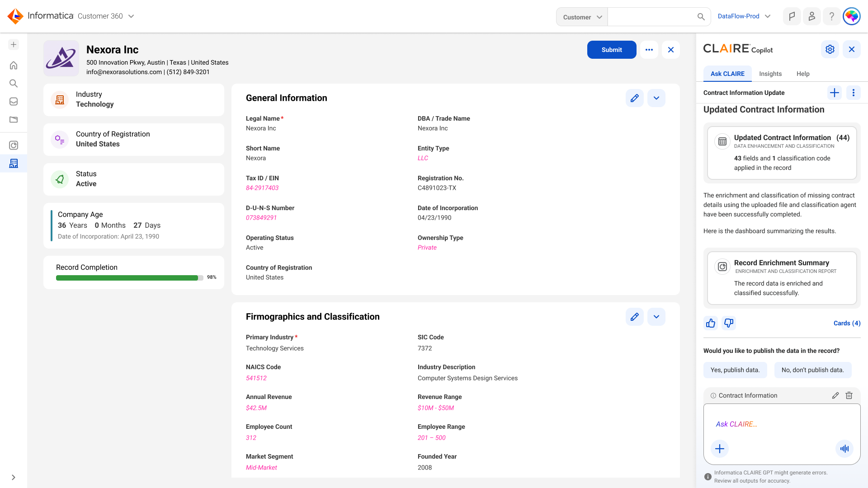Open the home icon in left sidebar
The width and height of the screenshot is (868, 488).
14,66
